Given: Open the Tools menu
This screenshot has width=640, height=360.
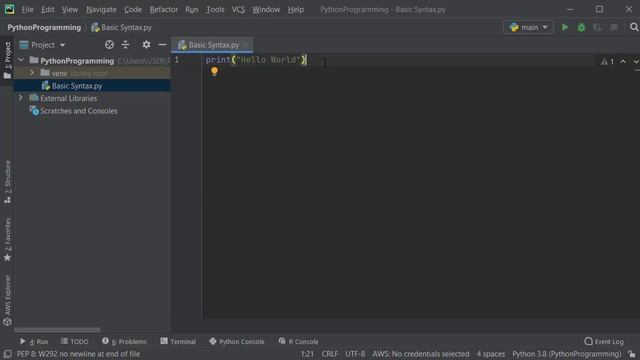Looking at the screenshot, I should tap(215, 9).
